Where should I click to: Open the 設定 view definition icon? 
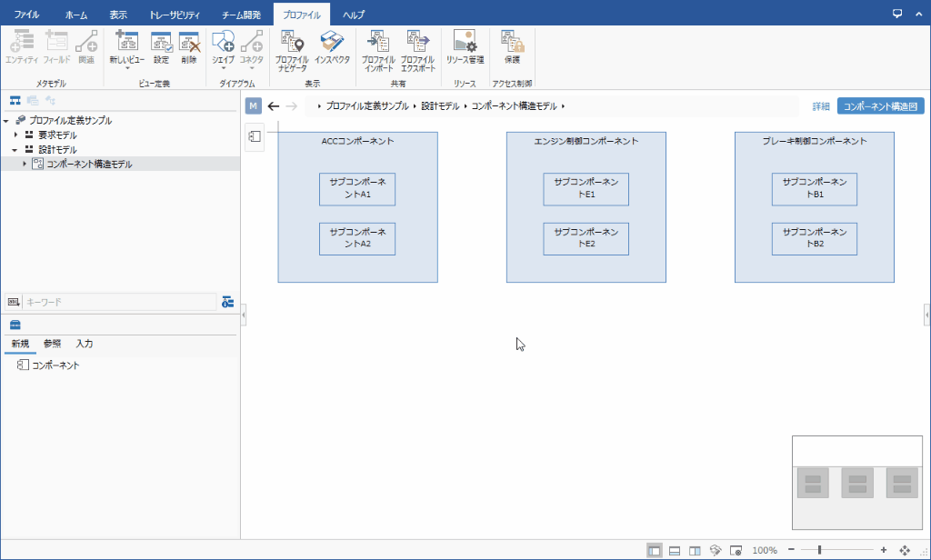(161, 47)
